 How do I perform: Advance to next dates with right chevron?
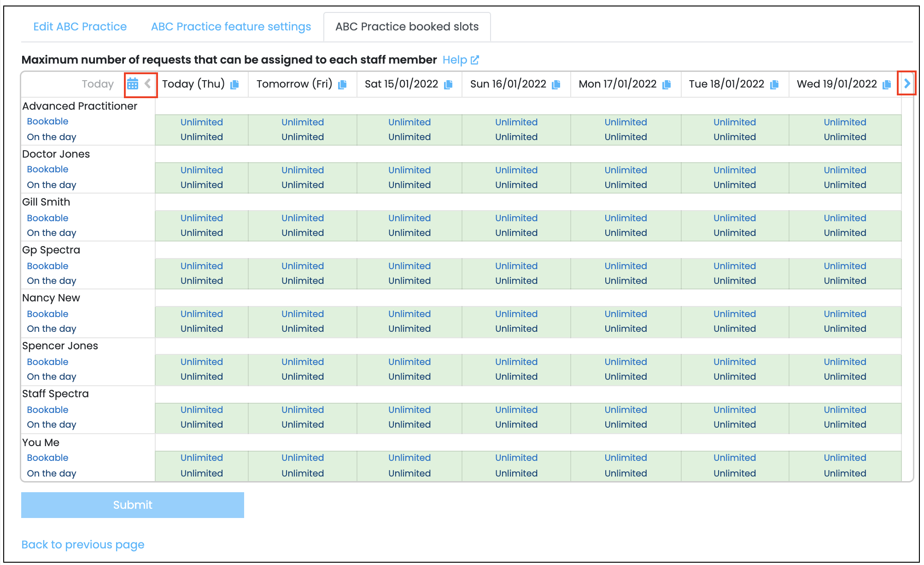click(907, 83)
